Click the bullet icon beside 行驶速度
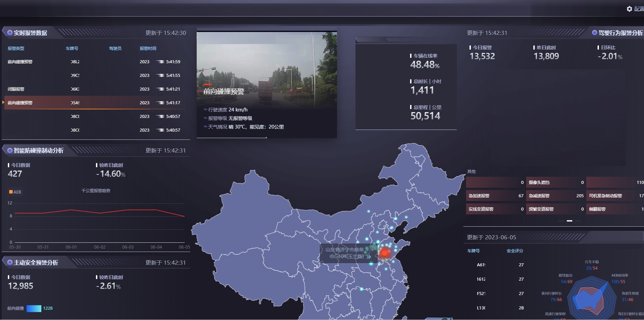Screen dimensions: 644x320 (205, 110)
